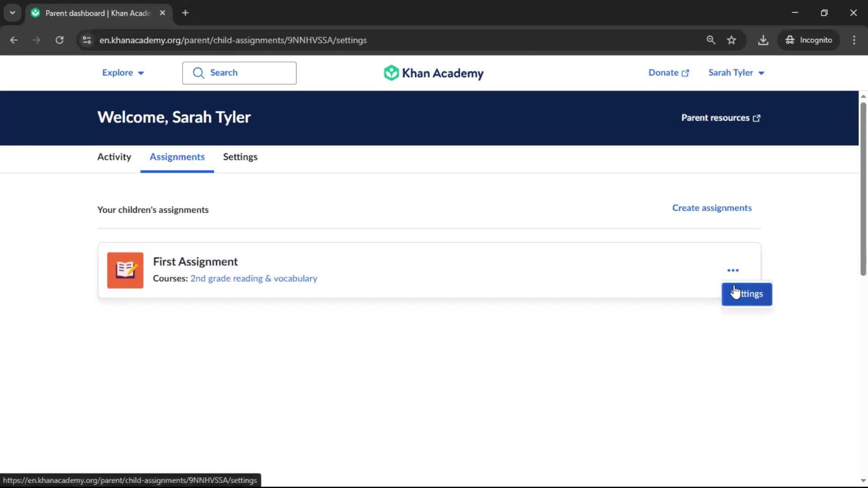Click the search magnifier icon in the search box

pos(198,73)
